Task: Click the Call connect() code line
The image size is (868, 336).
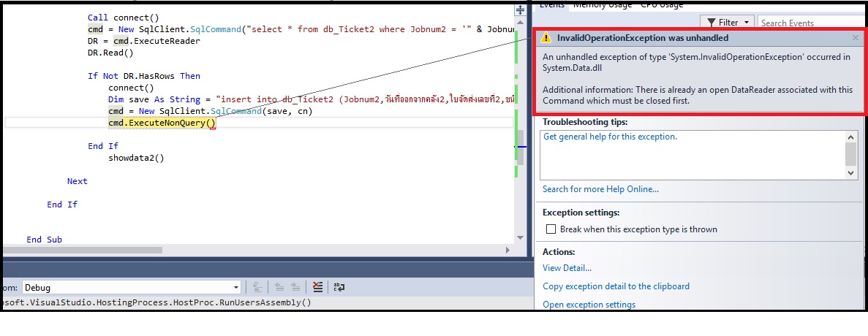Action: [123, 18]
